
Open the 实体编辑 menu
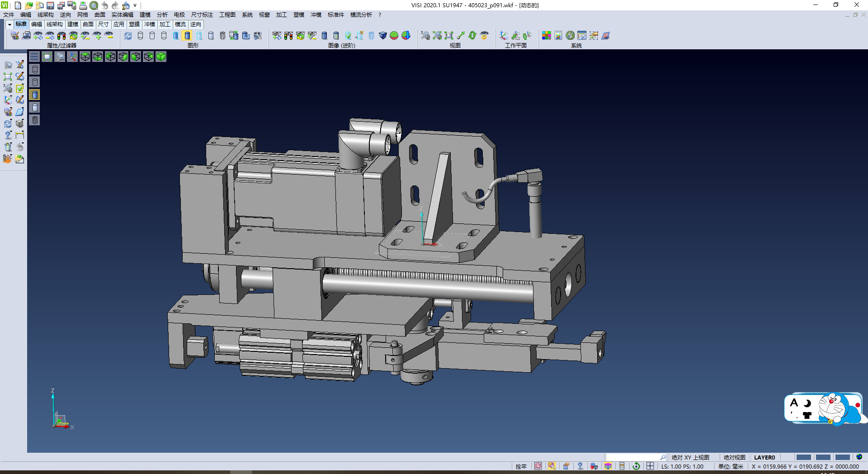[122, 15]
